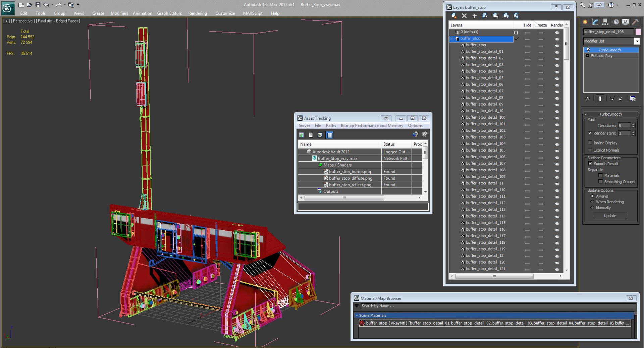Screen dimensions: 644x348
Task: Click Undo arrow in quick access toolbar
Action: [x=46, y=5]
